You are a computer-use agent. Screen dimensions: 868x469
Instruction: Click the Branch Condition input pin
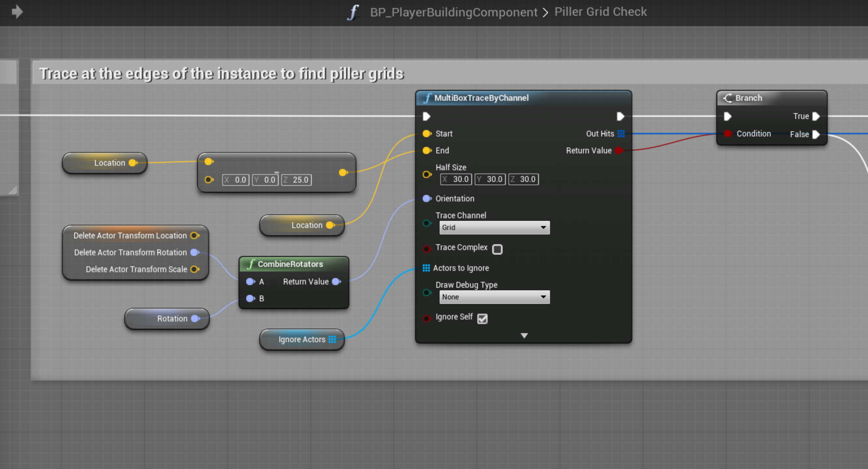(728, 134)
